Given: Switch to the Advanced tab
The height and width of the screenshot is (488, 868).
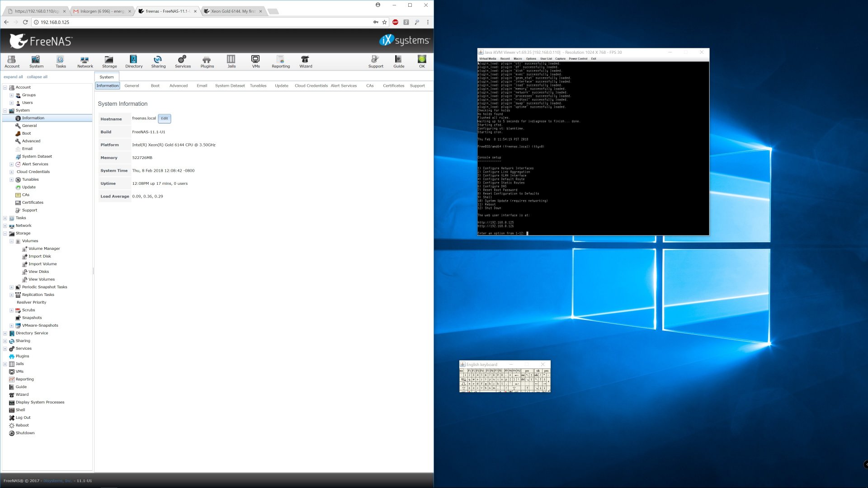Looking at the screenshot, I should click(x=179, y=86).
